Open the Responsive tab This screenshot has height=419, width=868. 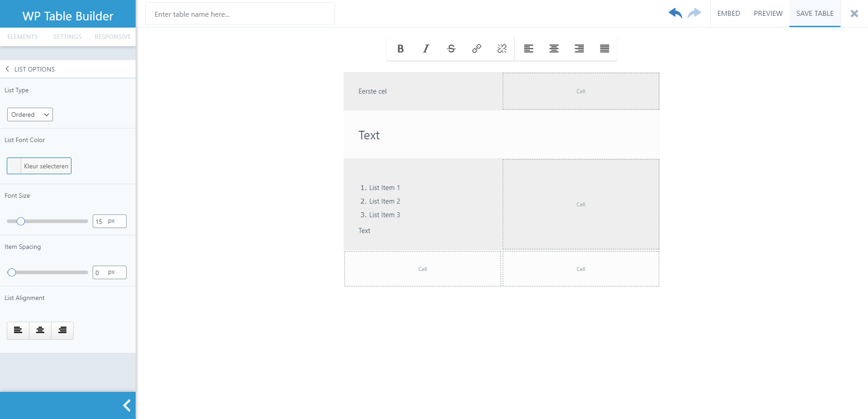(x=113, y=37)
